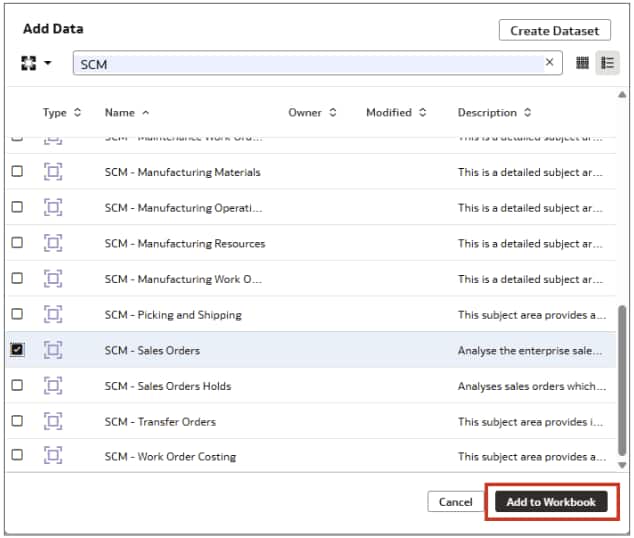The width and height of the screenshot is (634, 538).
Task: Click inside the SCM search field
Action: (300, 63)
